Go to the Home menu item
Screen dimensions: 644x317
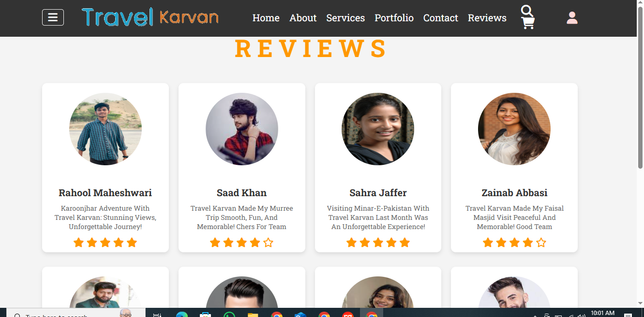pos(266,18)
